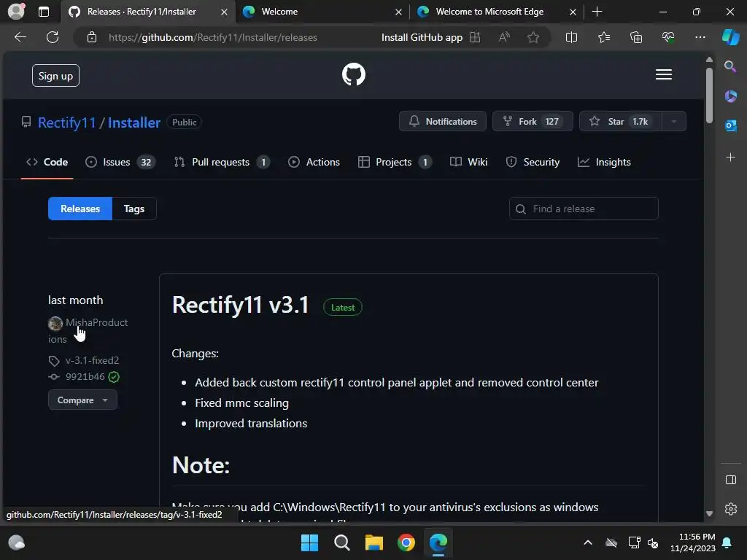Image resolution: width=747 pixels, height=560 pixels.
Task: Select the Releases toggle button
Action: [x=80, y=209]
